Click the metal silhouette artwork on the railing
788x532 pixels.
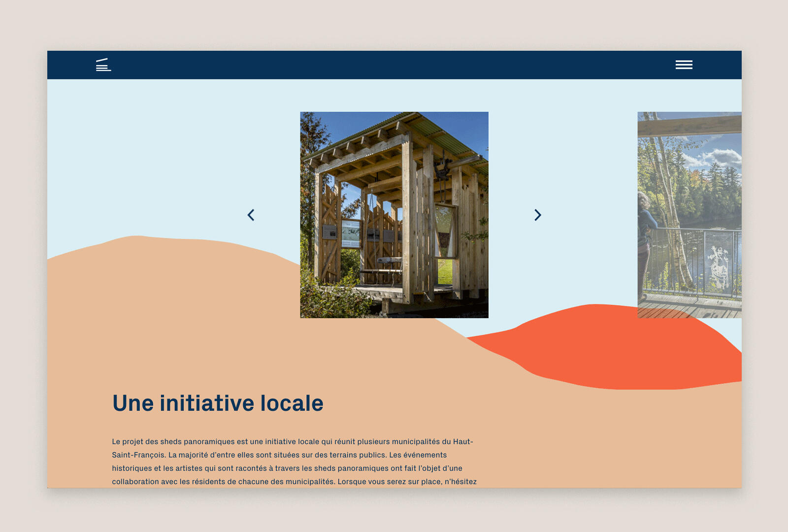point(718,267)
